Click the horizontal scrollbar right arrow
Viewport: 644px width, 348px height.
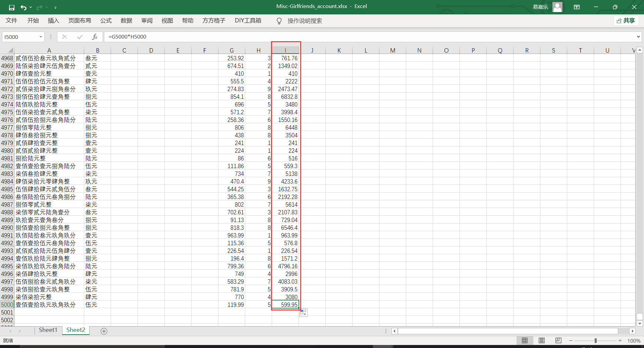pos(632,331)
